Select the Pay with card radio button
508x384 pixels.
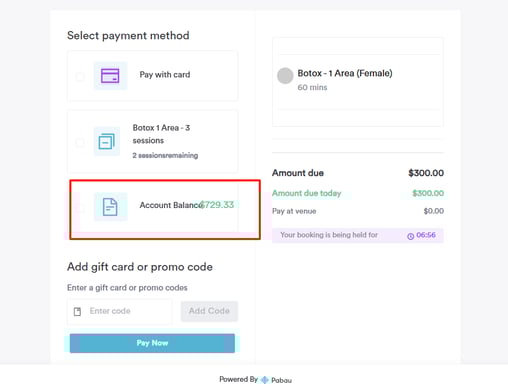tap(80, 76)
